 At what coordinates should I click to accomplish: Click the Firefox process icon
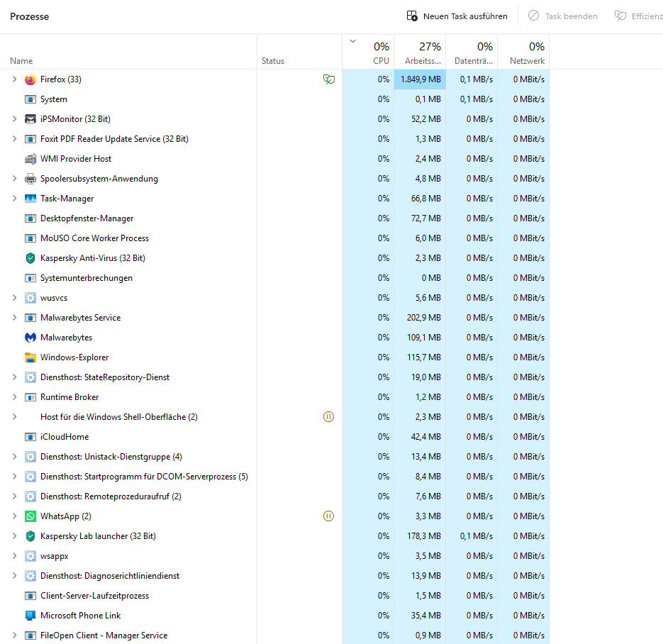(30, 79)
